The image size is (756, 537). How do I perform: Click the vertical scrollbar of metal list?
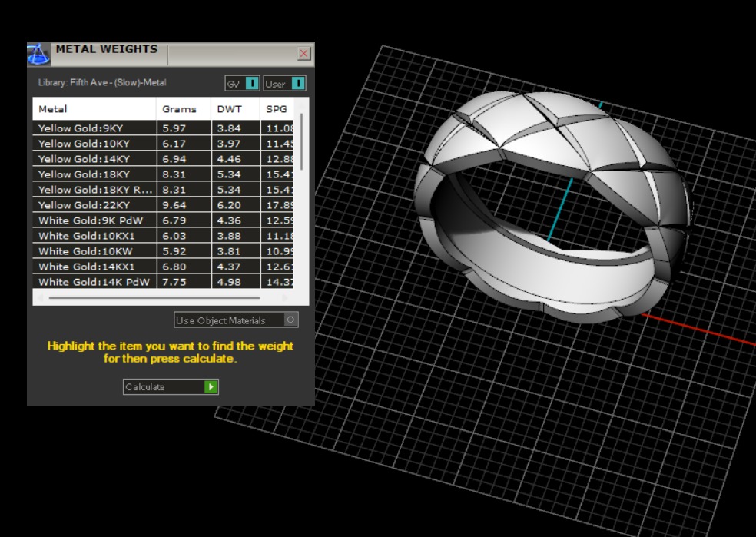[x=301, y=141]
